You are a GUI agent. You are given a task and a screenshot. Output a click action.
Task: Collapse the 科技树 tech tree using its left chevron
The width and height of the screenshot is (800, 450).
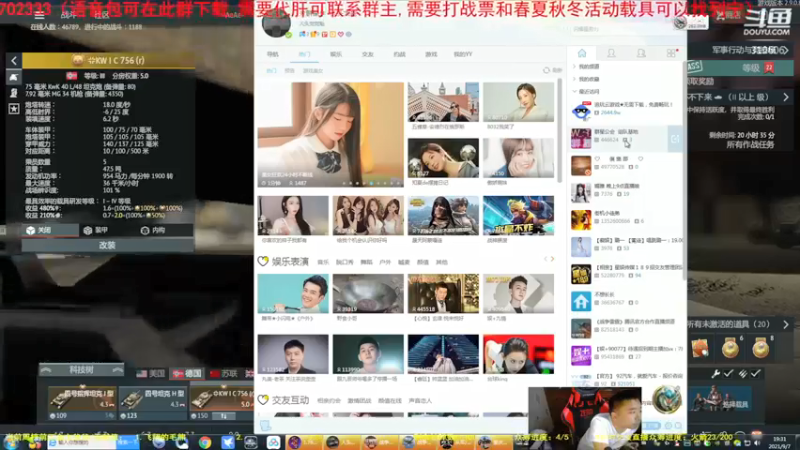(x=46, y=370)
